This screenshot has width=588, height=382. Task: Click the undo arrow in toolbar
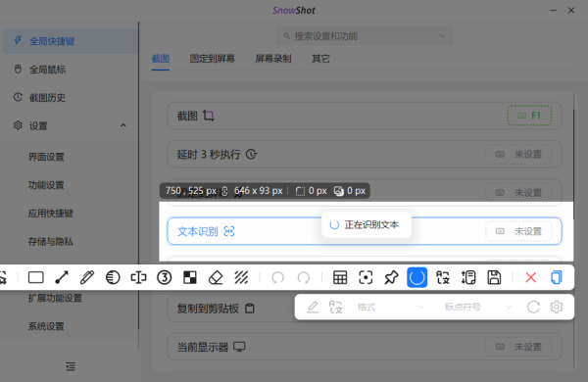[278, 278]
